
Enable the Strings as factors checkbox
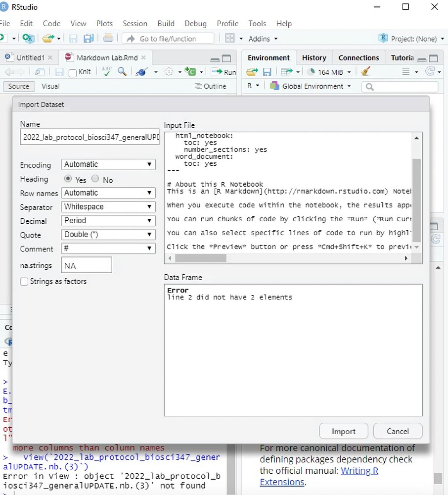tap(24, 282)
